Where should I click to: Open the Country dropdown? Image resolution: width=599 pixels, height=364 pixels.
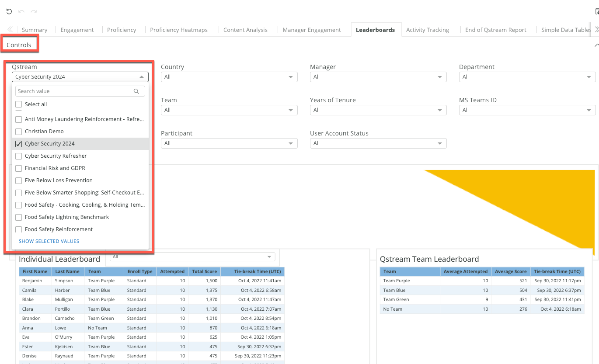click(291, 76)
